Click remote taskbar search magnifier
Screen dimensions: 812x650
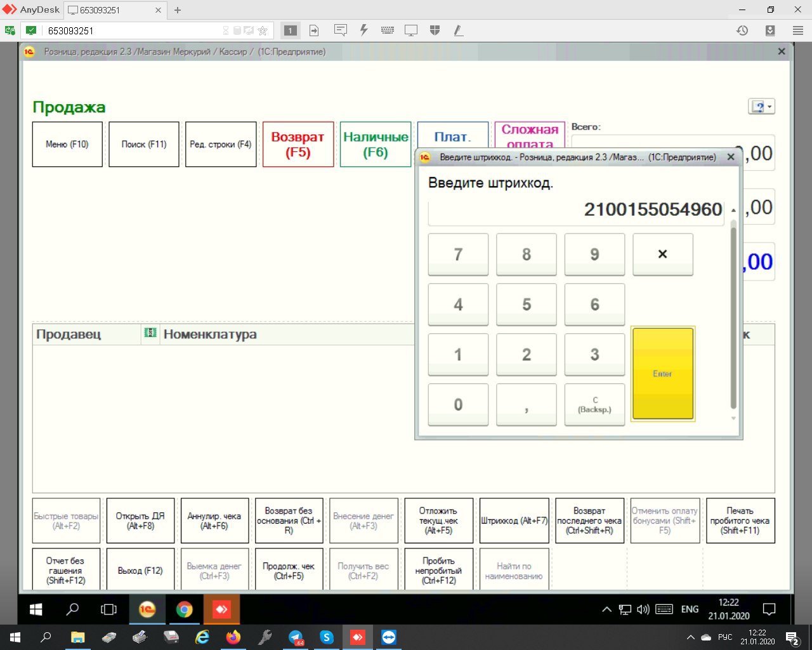point(73,609)
